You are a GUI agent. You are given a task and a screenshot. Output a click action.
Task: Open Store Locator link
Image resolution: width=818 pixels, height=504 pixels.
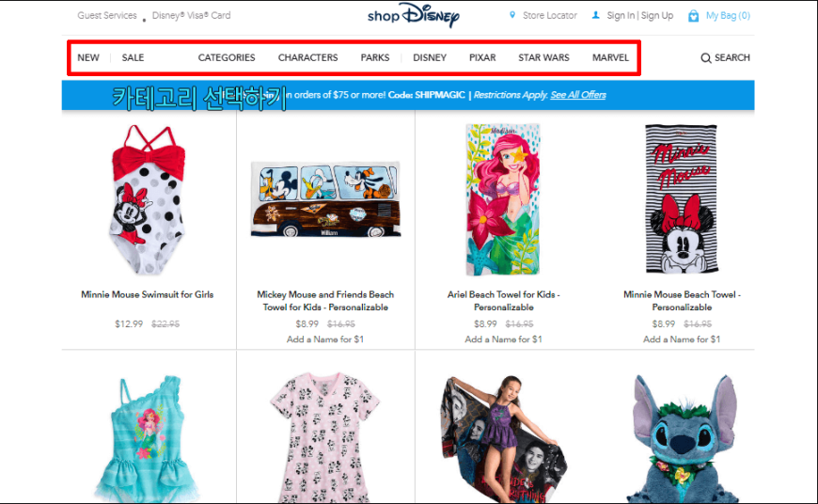[x=550, y=15]
